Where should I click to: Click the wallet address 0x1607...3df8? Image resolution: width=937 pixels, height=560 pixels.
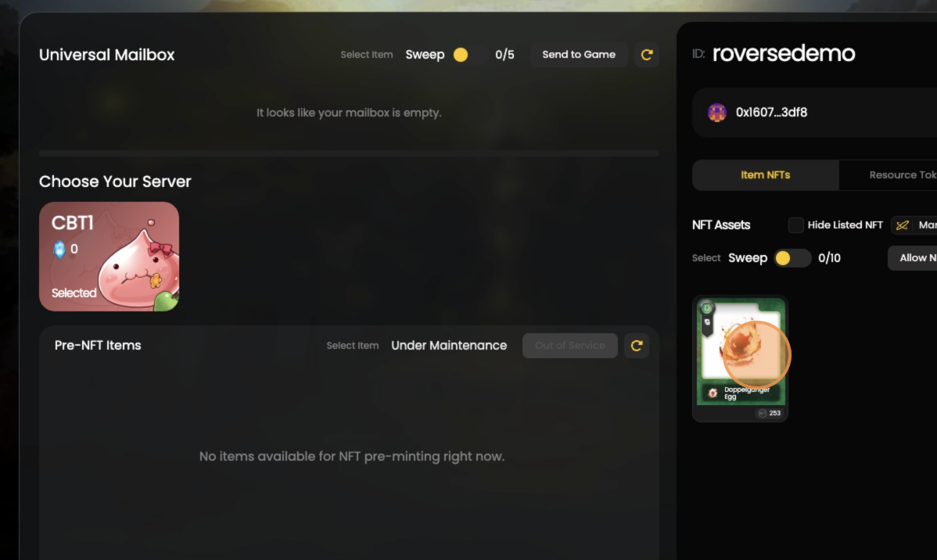click(x=771, y=113)
